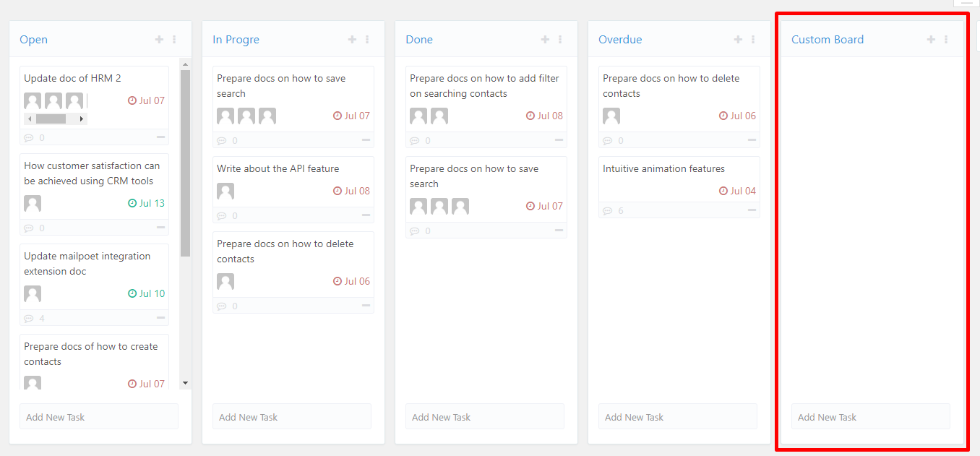Click the clock icon beside Jul 13
Viewport: 980px width, 456px height.
coord(132,203)
